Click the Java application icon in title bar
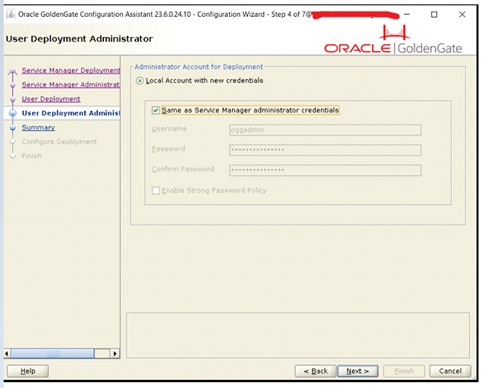Image resolution: width=483 pixels, height=388 pixels. (11, 14)
